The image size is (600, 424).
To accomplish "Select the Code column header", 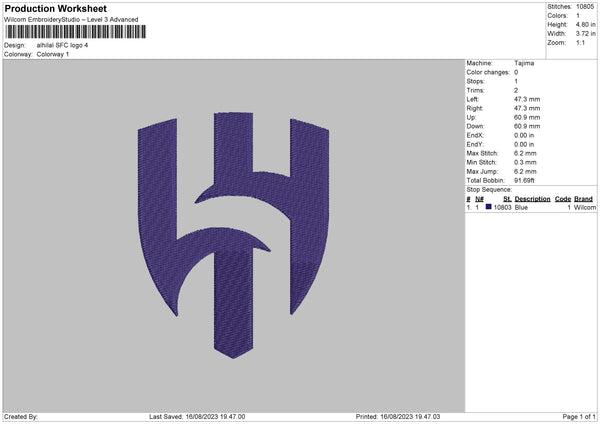I will point(562,198).
